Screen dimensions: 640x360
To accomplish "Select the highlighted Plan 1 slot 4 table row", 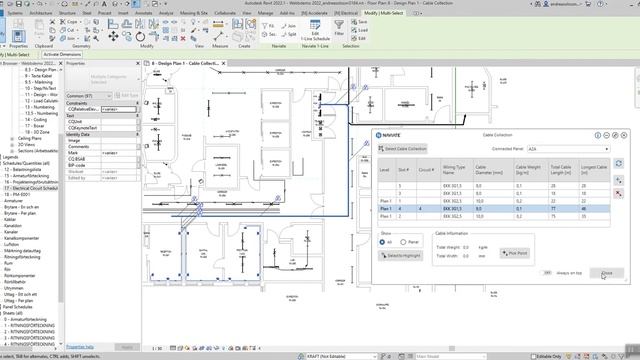I will click(x=493, y=209).
